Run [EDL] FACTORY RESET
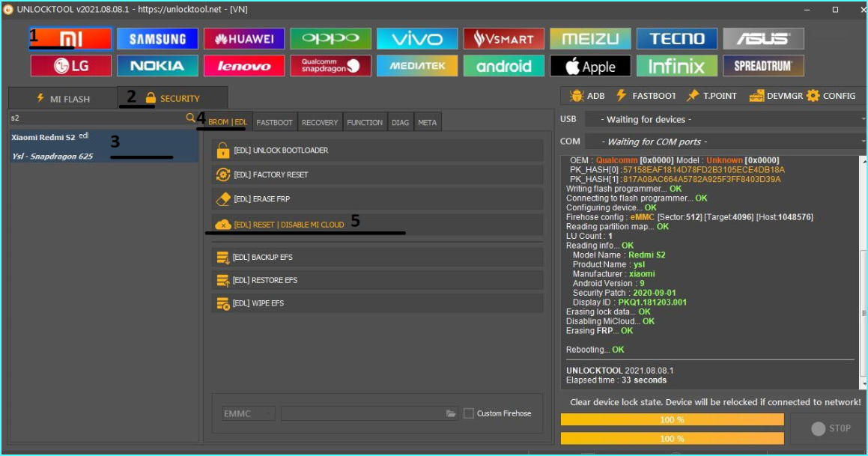868x456 pixels. coord(377,175)
